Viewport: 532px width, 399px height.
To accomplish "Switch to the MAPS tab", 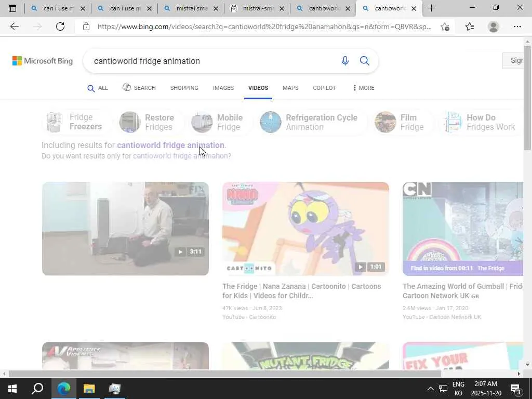I will tap(290, 88).
